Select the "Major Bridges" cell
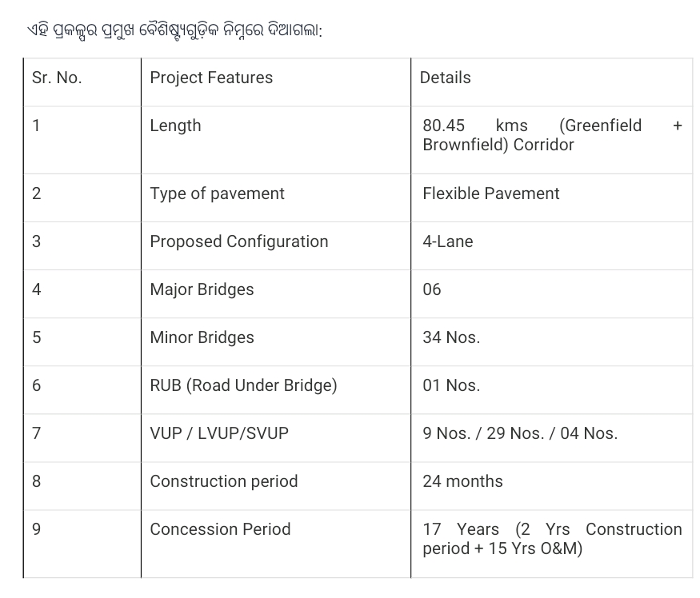This screenshot has width=700, height=598. coord(202,289)
